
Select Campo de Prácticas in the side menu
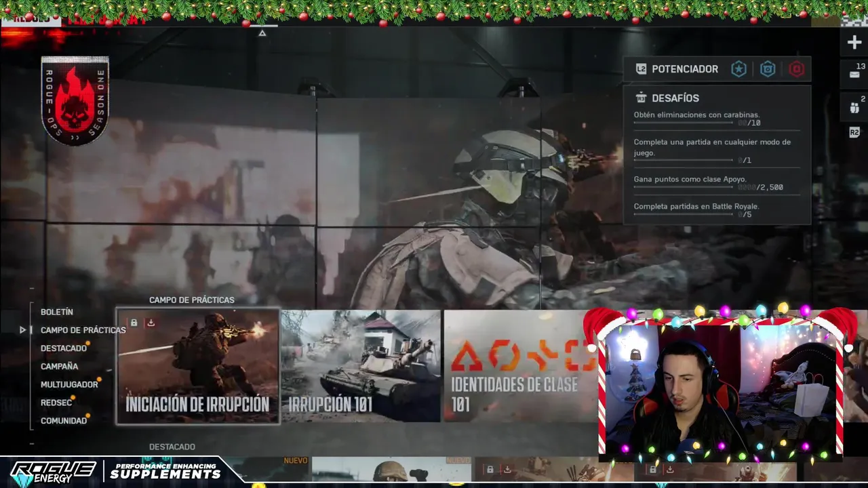click(83, 330)
